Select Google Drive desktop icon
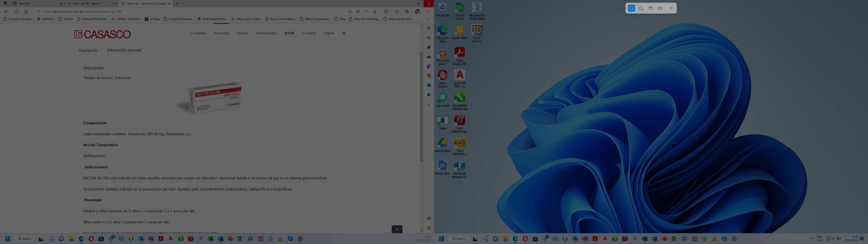Viewport: 868px width, 244px height. (442, 145)
